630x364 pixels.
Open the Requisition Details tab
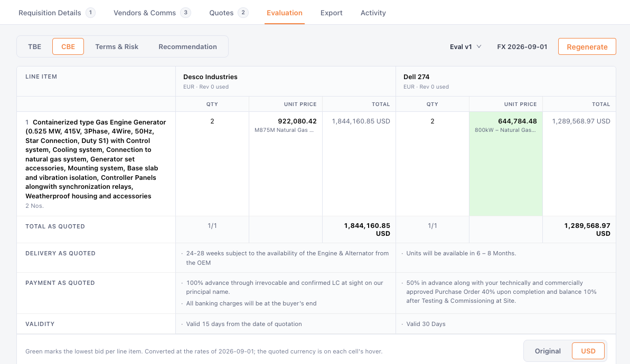57,13
